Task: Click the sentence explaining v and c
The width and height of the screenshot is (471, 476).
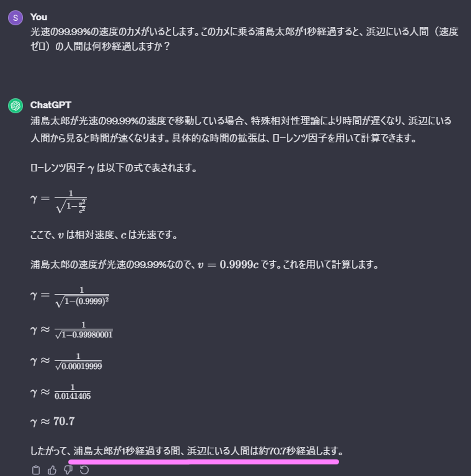Action: (x=104, y=235)
